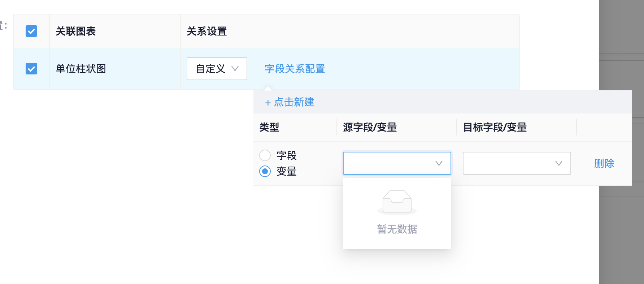This screenshot has width=644, height=284.
Task: Click the checkmark icon on the 单位柱状图 row
Action: point(31,68)
